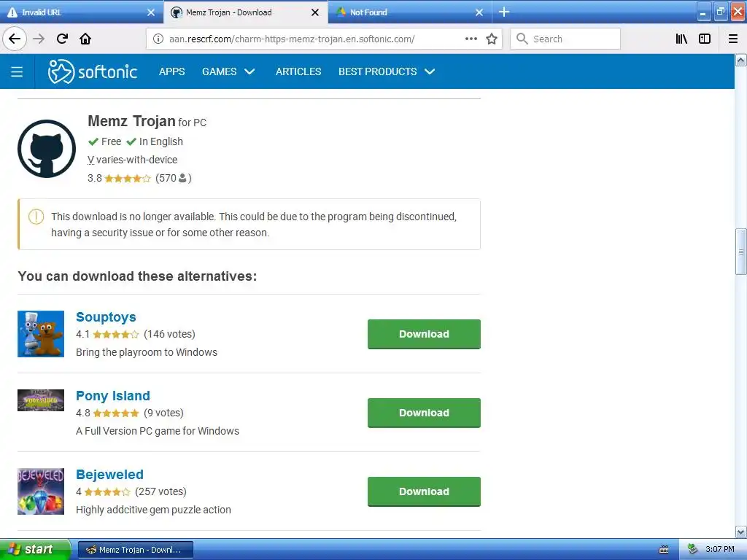Open the Library icon in toolbar
The image size is (747, 560).
click(x=681, y=39)
